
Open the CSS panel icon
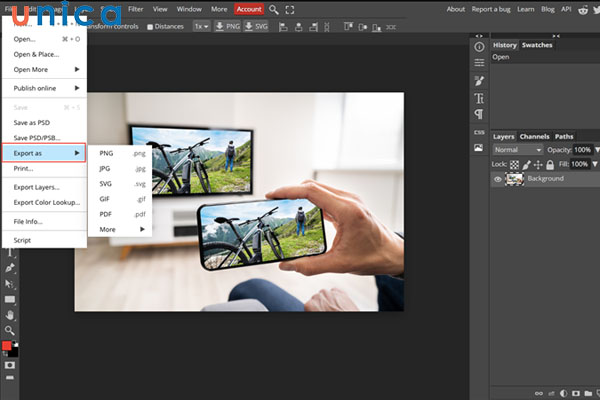[479, 131]
